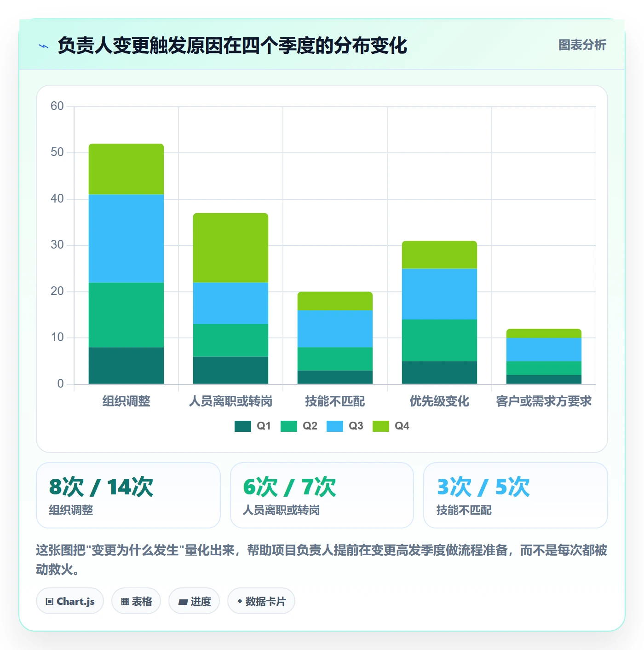Click the Q3 segment of 人员离职或转岗 bar

click(230, 303)
